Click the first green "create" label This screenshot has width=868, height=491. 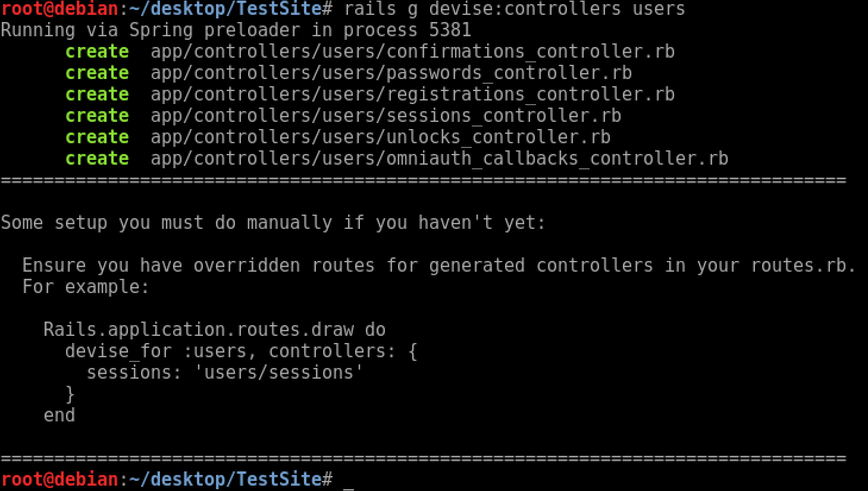pos(97,52)
